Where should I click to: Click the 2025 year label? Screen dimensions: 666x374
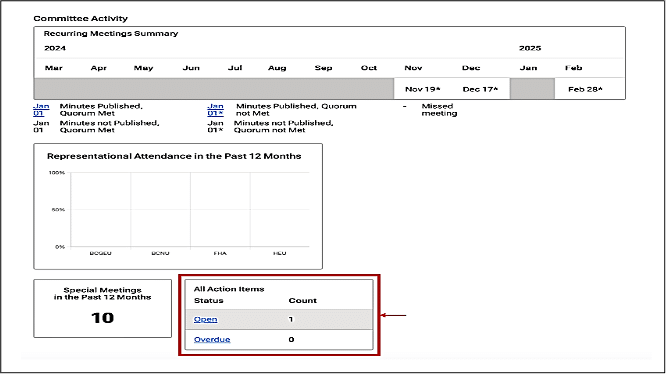pyautogui.click(x=530, y=48)
